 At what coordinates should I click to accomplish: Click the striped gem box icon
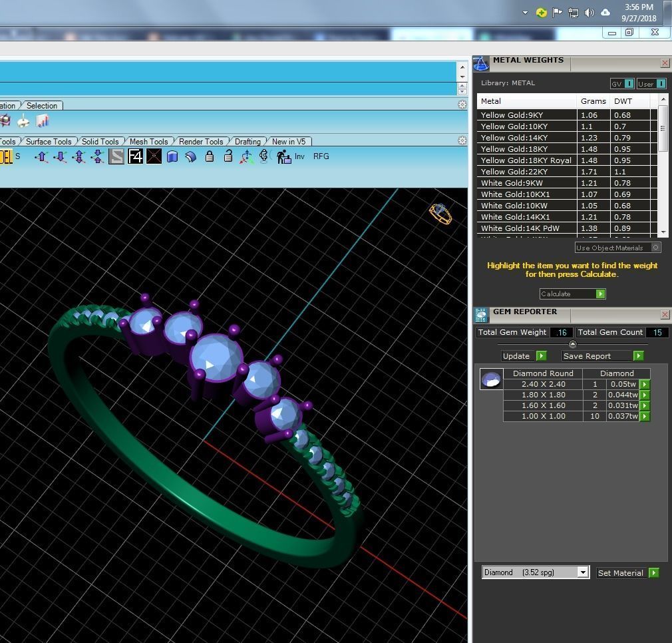(x=5, y=121)
